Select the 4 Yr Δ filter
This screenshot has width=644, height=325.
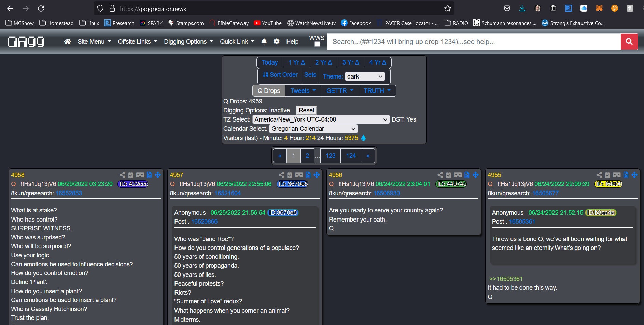(378, 62)
